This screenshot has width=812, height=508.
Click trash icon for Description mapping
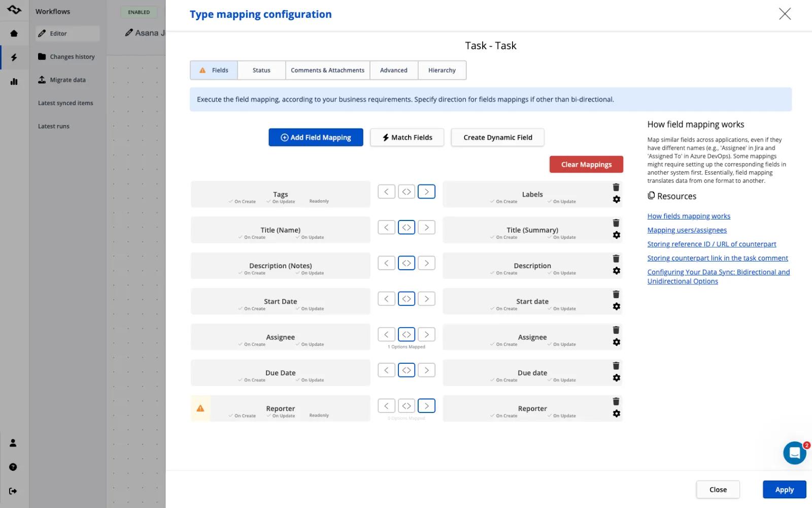(616, 259)
